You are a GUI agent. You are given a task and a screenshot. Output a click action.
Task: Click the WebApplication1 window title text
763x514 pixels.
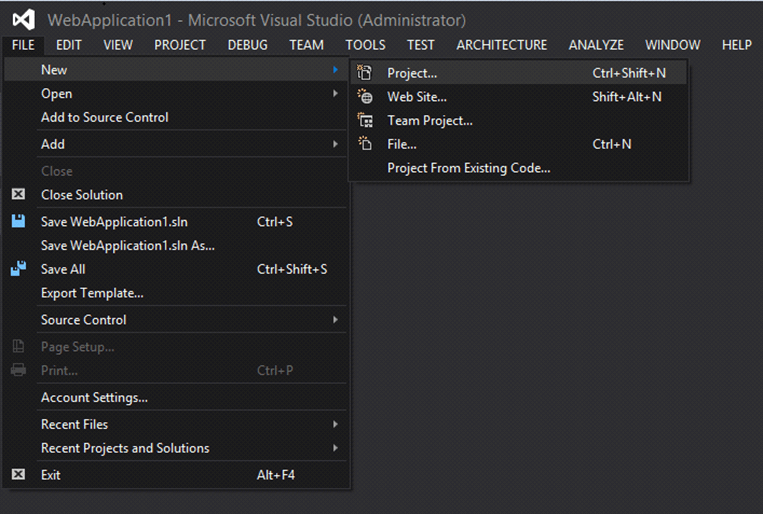click(256, 20)
